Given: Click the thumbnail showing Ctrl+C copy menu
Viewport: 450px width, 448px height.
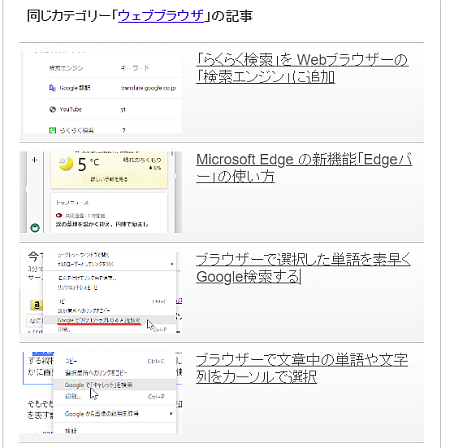Looking at the screenshot, I should click(101, 392).
